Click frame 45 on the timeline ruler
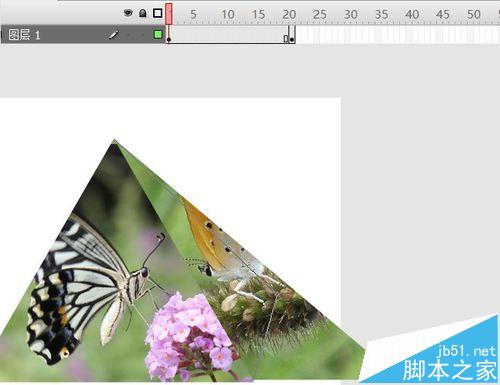This screenshot has height=385, width=500. [443, 14]
